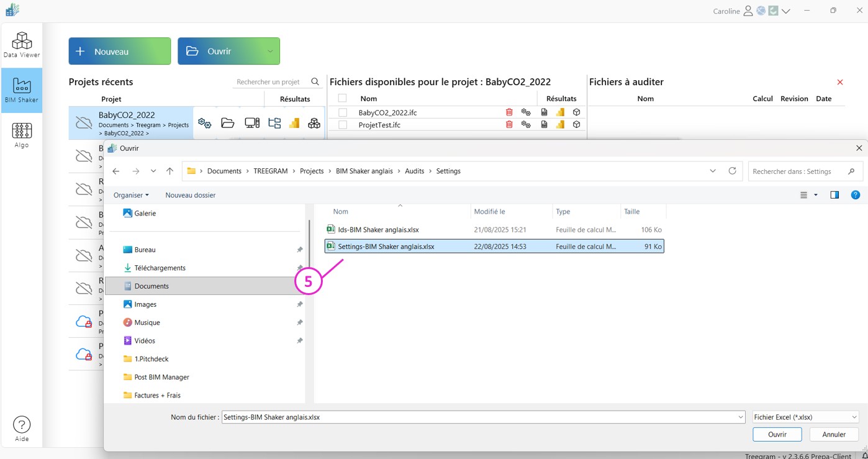Click the Rechercher un projet search field

point(270,82)
